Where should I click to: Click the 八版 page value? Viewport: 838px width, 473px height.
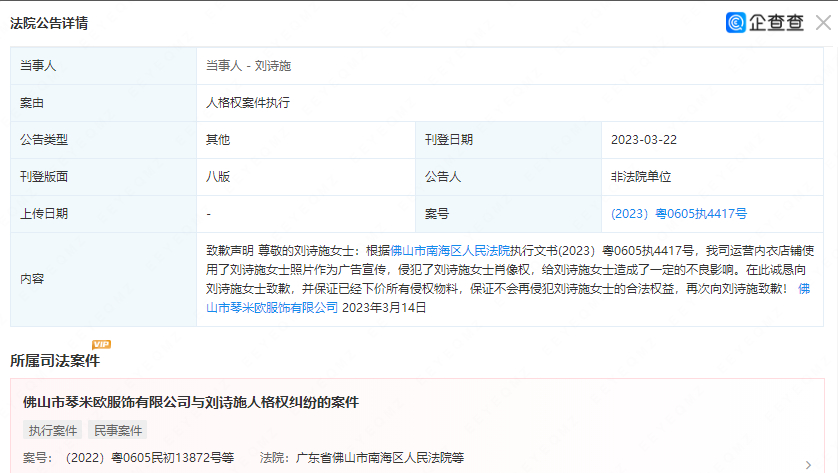point(218,177)
